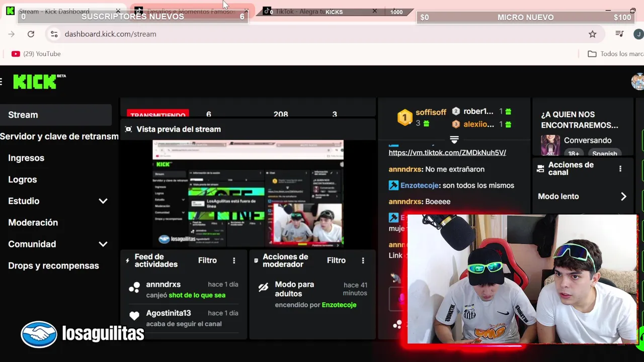Screen dimensions: 644x362
Task: Click the Modo para adultos icon
Action: point(263,288)
